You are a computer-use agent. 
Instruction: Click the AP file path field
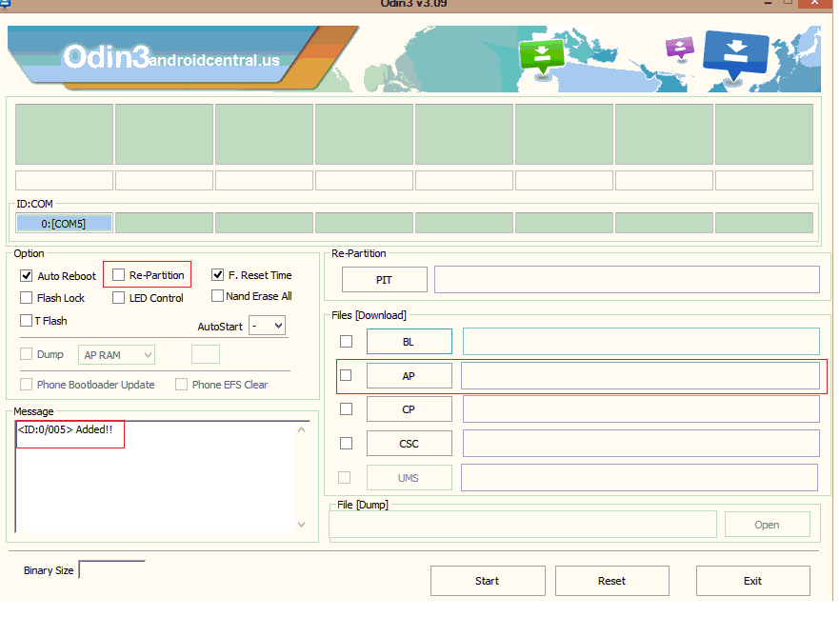(x=640, y=376)
